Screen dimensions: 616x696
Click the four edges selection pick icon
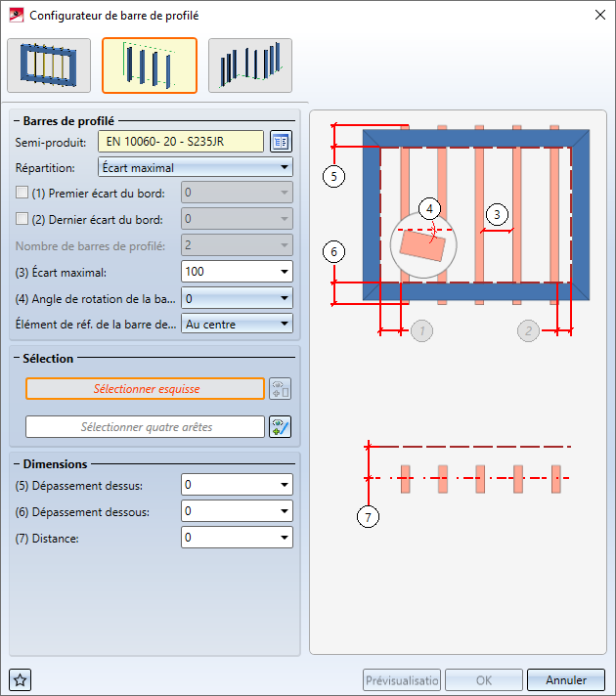[x=281, y=427]
